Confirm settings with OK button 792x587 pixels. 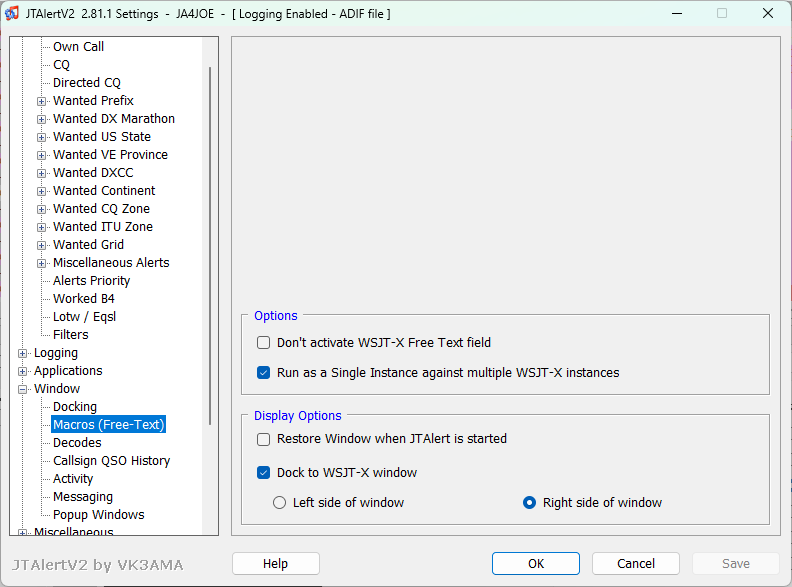tap(536, 563)
